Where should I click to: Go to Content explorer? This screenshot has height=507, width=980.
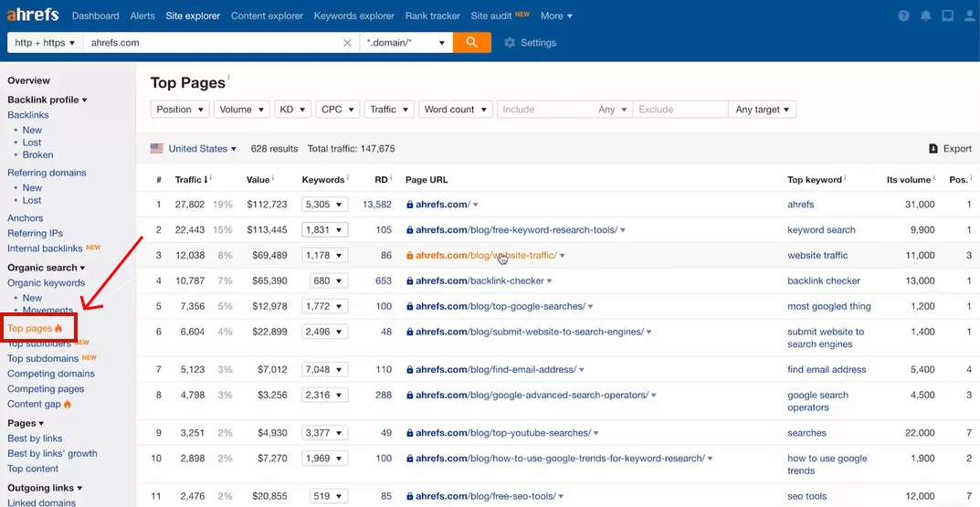coord(267,16)
